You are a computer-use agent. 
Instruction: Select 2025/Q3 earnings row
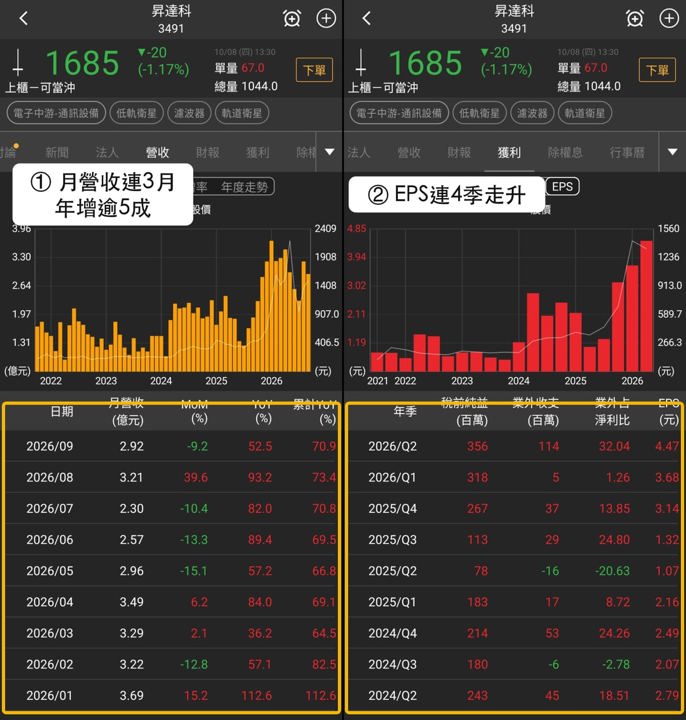[x=514, y=540]
